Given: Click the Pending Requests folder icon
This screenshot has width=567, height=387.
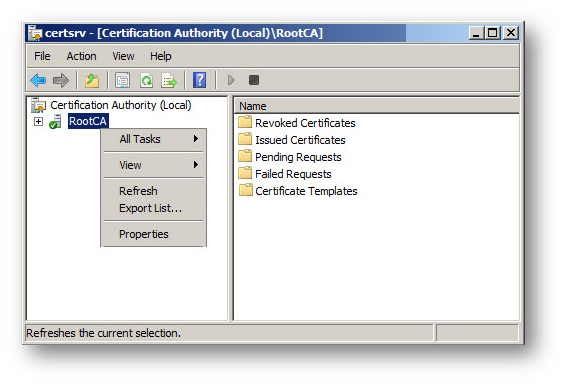Looking at the screenshot, I should [x=245, y=156].
